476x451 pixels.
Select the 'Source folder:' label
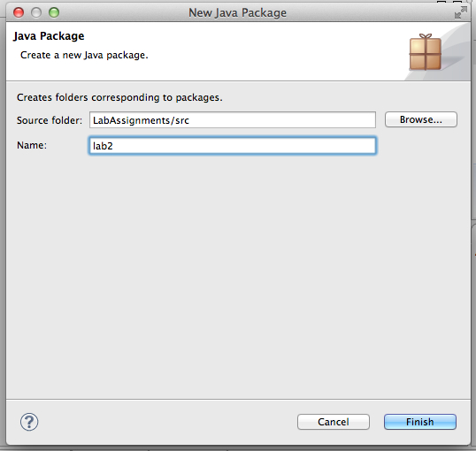click(50, 120)
